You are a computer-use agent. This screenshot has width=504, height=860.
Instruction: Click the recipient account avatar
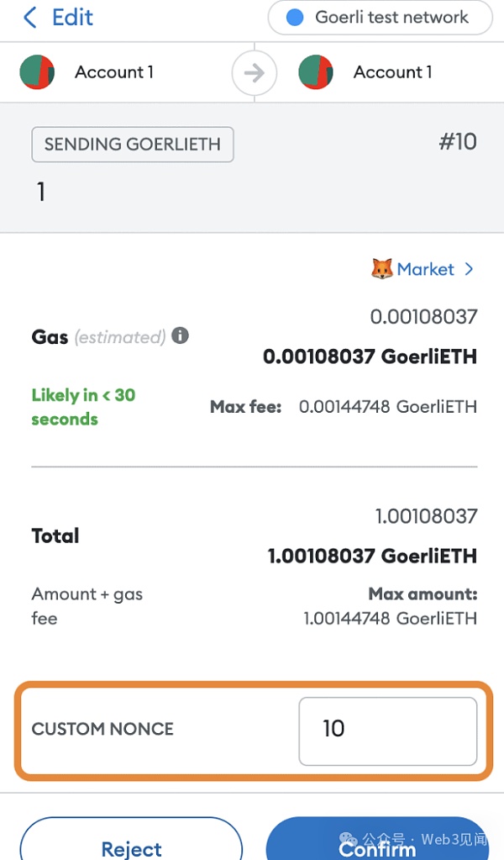[316, 73]
